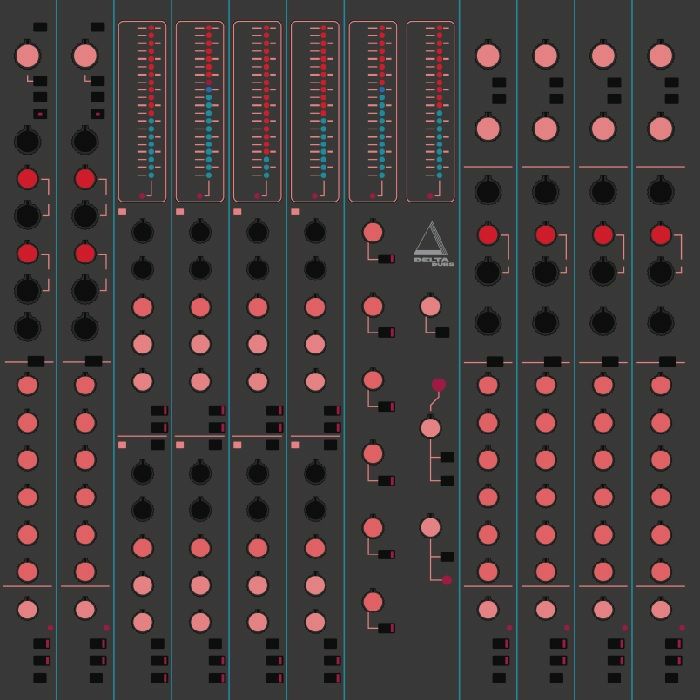Click the knob directly below the Delta Dubs logo

pyautogui.click(x=431, y=306)
